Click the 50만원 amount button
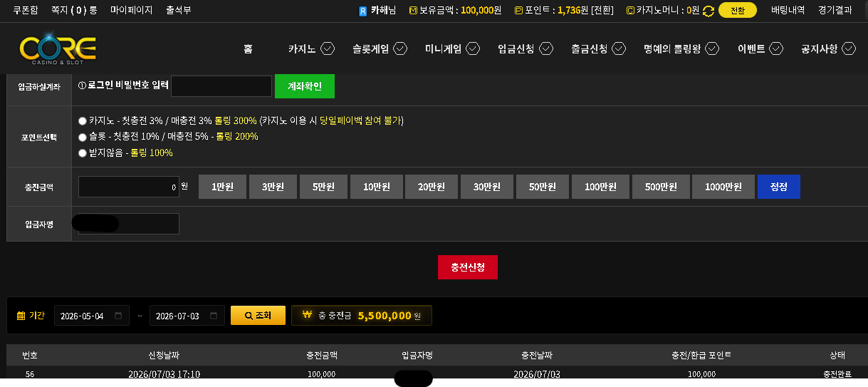 point(543,187)
